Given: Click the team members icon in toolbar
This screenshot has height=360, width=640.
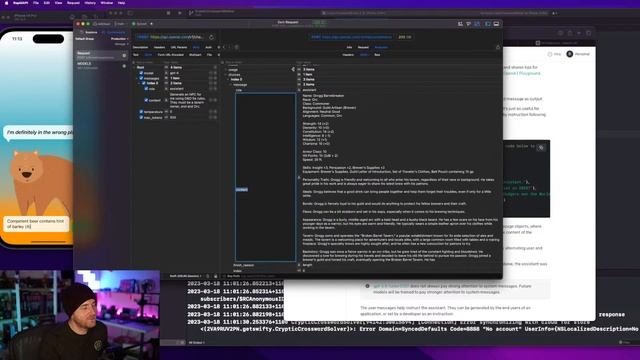Looking at the screenshot, I should 460,24.
